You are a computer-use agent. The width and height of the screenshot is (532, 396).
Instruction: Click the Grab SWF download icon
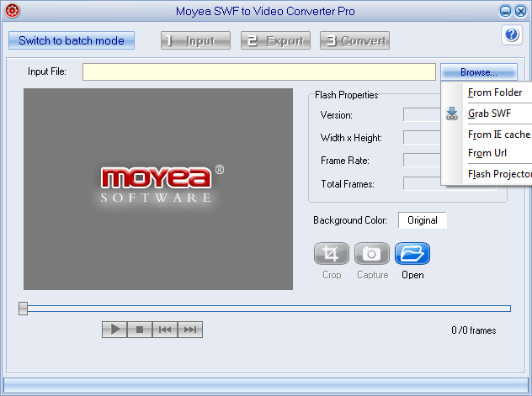click(x=451, y=114)
